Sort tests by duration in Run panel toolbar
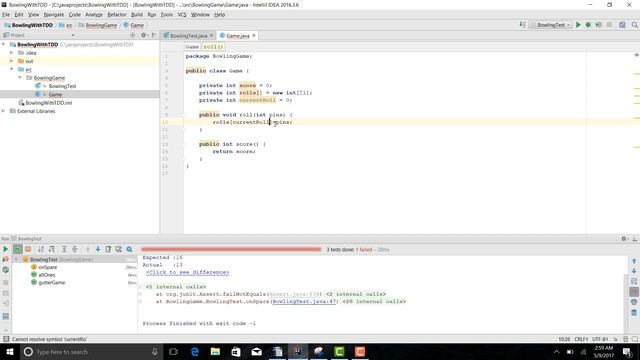The height and width of the screenshot is (360, 640). tap(52, 249)
